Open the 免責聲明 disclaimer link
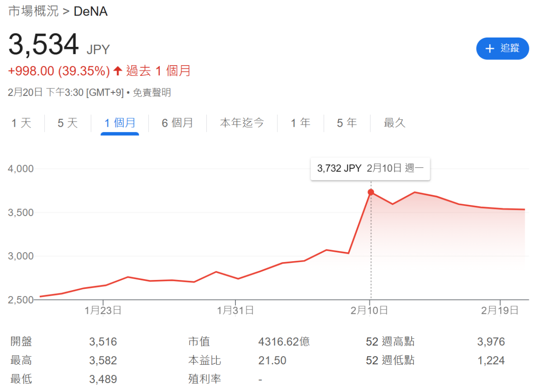This screenshot has height=392, width=536. click(x=152, y=93)
